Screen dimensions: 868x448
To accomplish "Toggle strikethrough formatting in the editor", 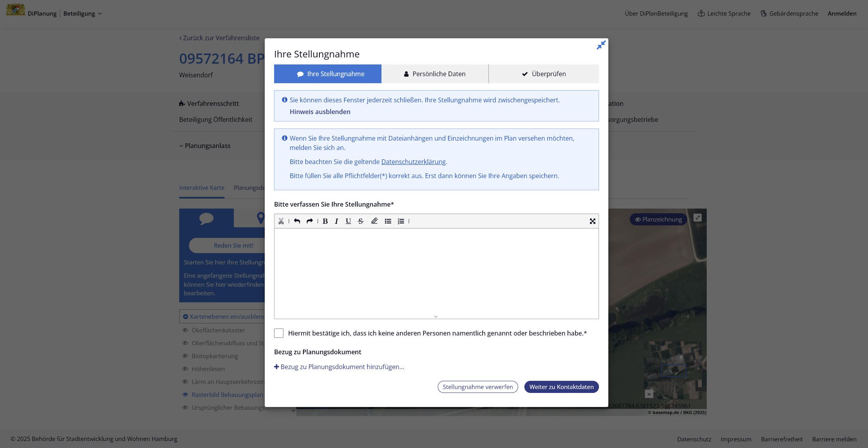I will click(x=361, y=221).
